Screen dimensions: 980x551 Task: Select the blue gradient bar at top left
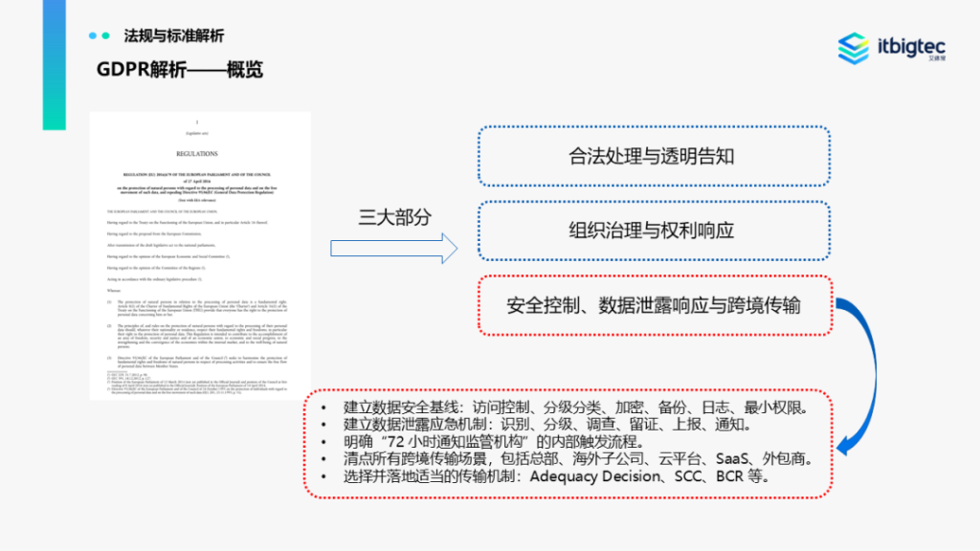pyautogui.click(x=54, y=64)
